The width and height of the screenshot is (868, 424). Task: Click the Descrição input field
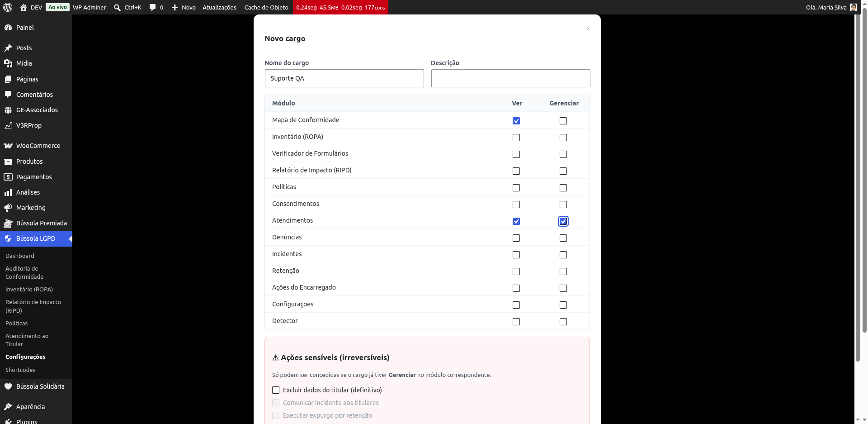click(x=511, y=78)
